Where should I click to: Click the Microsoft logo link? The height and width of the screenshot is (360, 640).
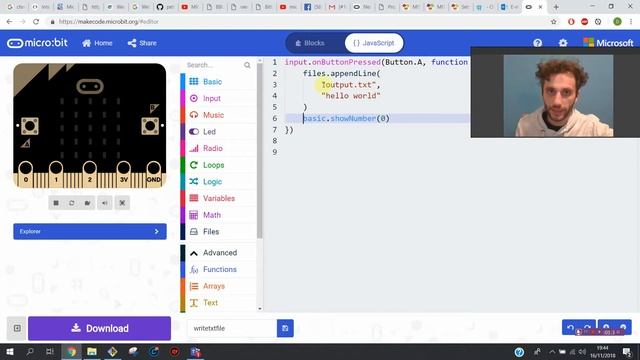click(608, 43)
